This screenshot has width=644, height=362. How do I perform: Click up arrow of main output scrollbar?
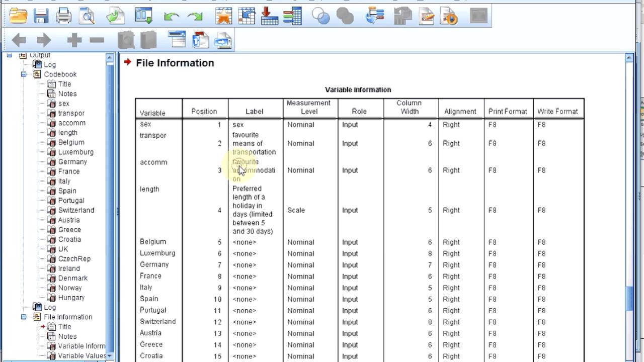[629, 58]
